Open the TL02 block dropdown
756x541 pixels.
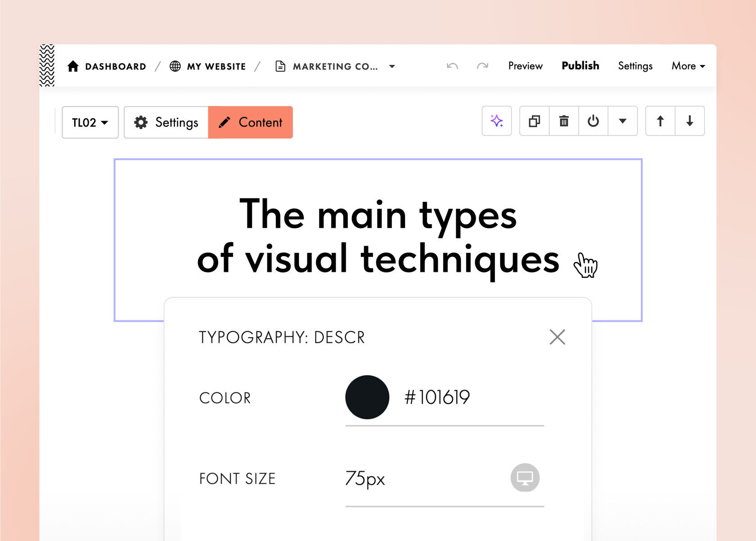point(90,122)
